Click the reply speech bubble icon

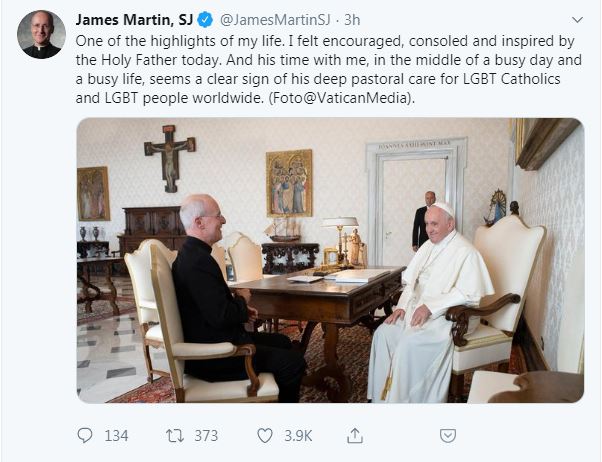tap(85, 435)
